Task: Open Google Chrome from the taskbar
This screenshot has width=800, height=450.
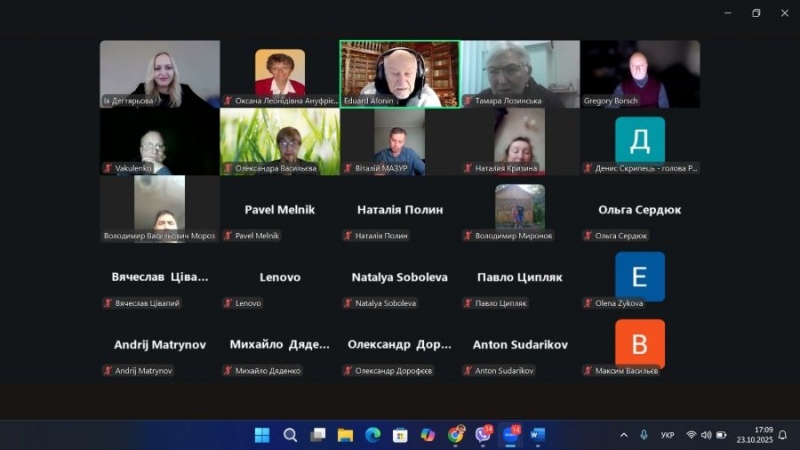Action: coord(456,435)
